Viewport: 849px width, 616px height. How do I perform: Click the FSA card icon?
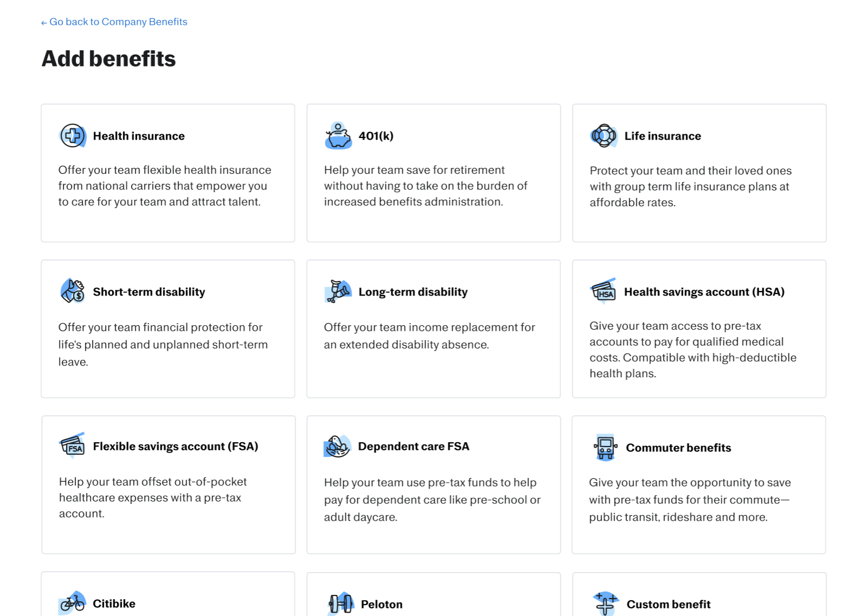coord(73,446)
